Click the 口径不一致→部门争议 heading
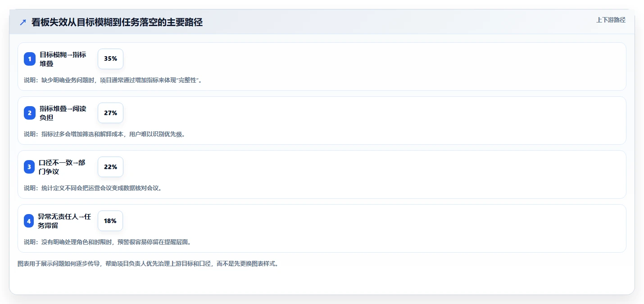644x304 pixels. click(62, 167)
